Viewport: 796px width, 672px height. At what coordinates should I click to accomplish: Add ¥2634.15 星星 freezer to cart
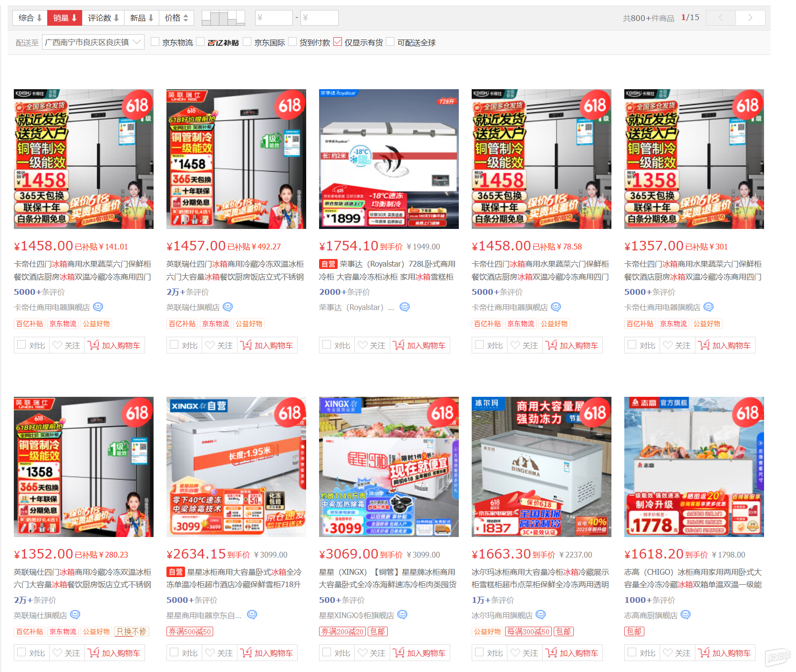(267, 653)
